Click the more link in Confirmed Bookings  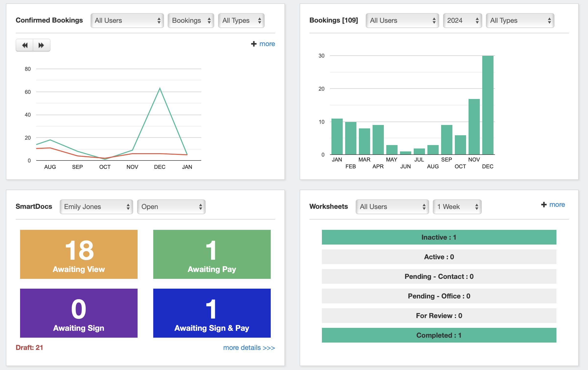[x=267, y=44]
